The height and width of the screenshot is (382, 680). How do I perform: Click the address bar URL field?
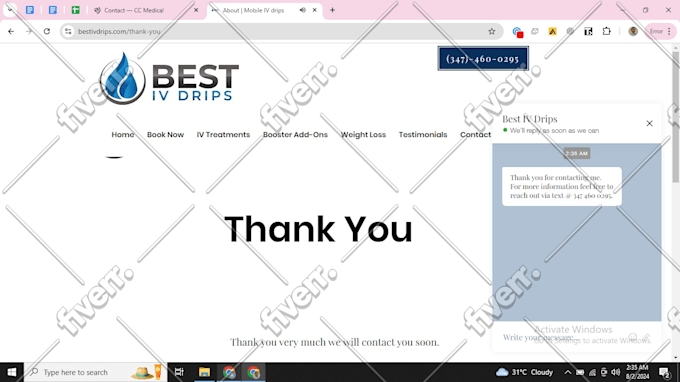tap(278, 31)
